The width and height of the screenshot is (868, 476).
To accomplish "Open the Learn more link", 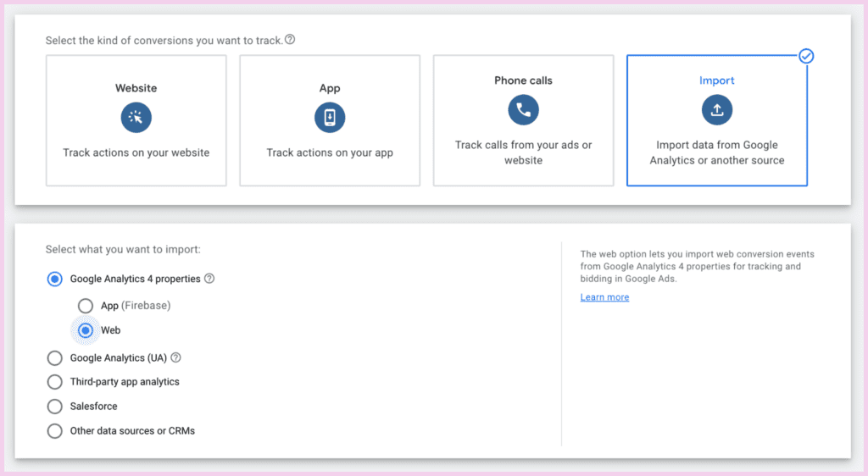I will [x=604, y=297].
